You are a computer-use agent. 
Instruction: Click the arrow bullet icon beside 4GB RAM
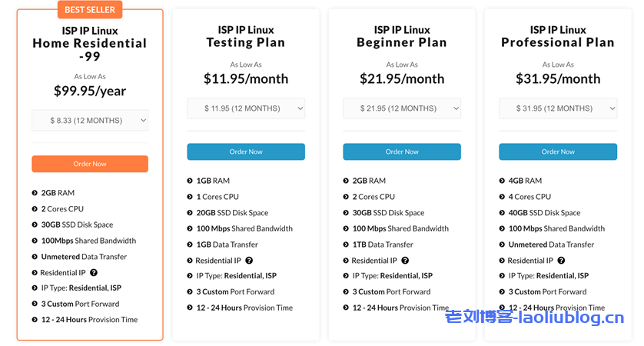(x=502, y=181)
